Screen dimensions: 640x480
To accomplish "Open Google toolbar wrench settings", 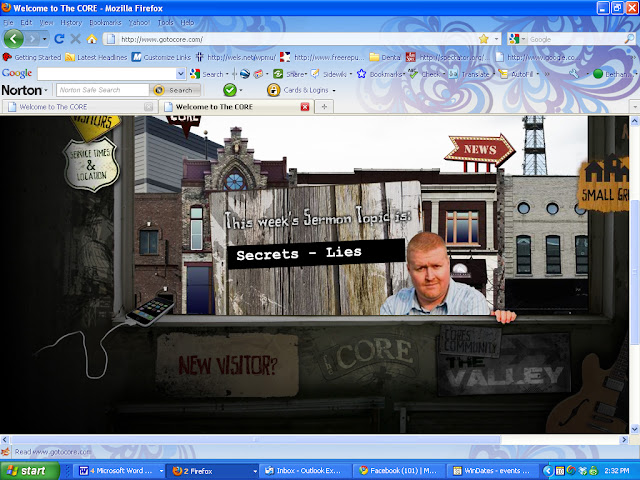I will [574, 74].
